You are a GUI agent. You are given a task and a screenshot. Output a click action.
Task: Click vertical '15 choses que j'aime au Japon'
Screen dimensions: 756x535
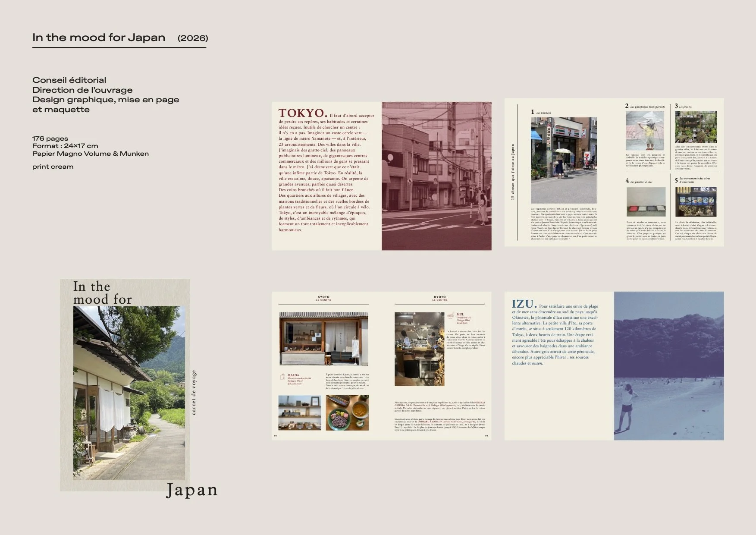[x=513, y=172]
